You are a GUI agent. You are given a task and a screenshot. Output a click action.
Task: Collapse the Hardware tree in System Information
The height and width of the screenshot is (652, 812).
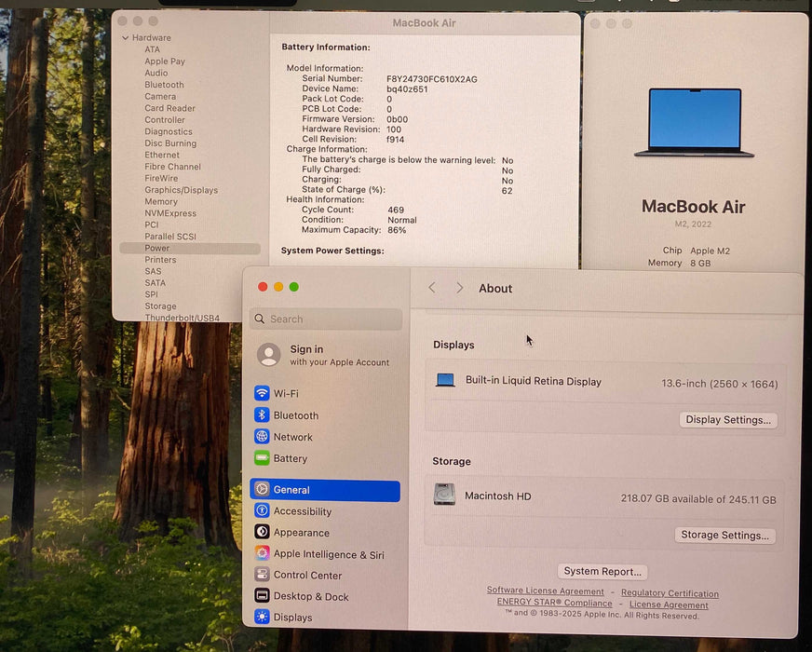[126, 38]
